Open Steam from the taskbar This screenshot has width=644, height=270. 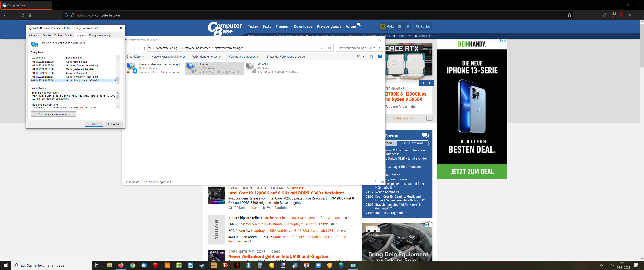pos(202,265)
